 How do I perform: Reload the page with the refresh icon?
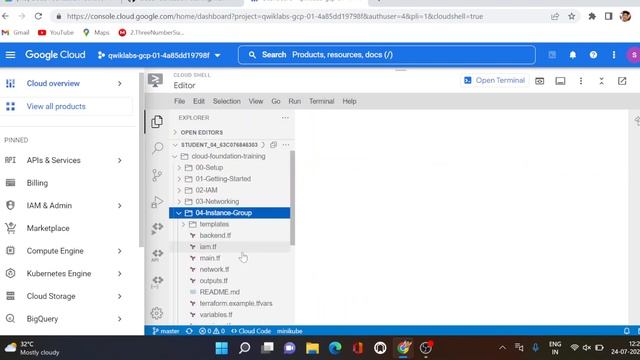pos(38,16)
